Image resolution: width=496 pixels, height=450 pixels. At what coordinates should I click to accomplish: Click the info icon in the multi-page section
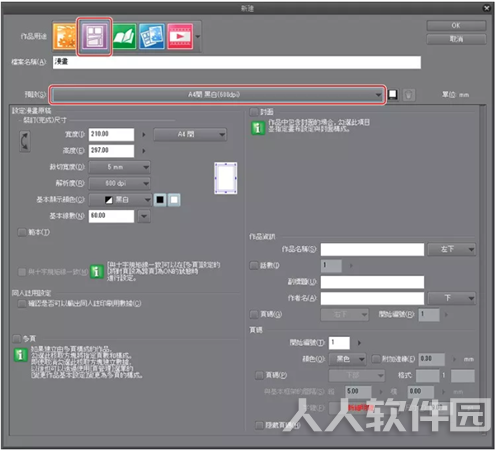click(x=20, y=355)
